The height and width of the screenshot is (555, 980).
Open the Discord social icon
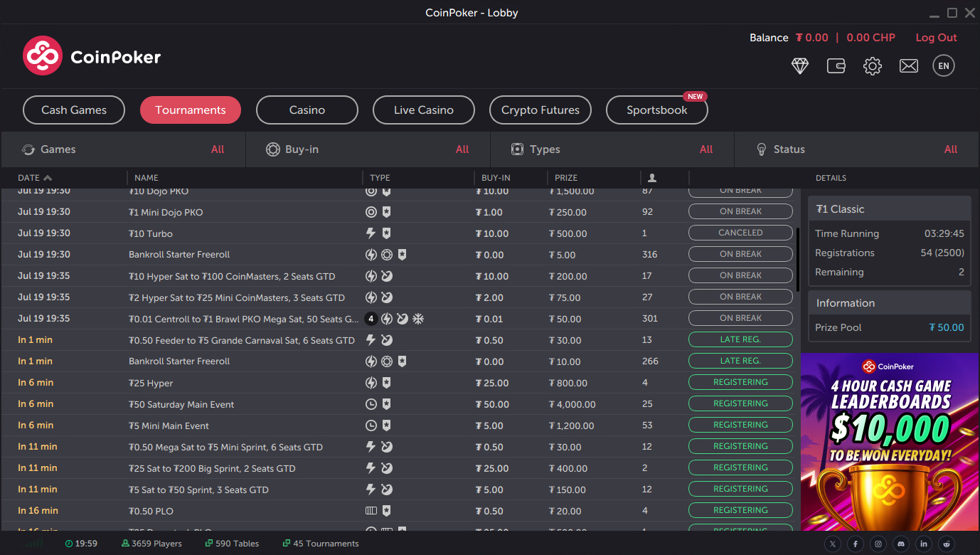pyautogui.click(x=901, y=544)
